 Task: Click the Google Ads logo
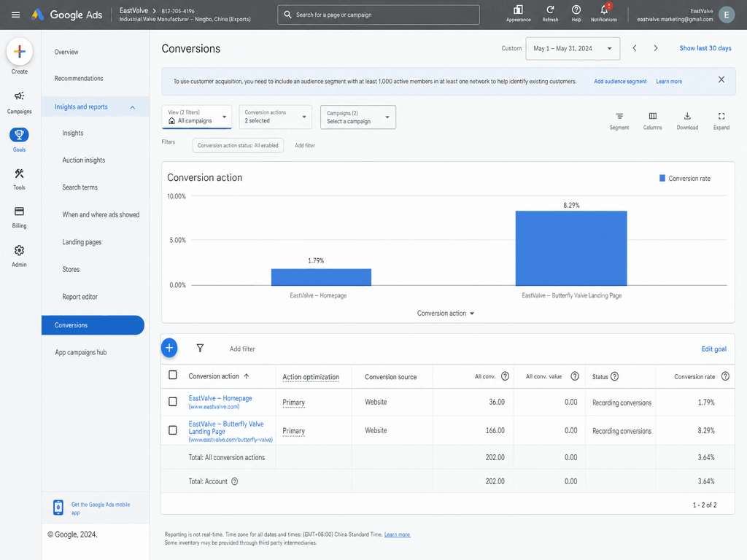click(66, 15)
